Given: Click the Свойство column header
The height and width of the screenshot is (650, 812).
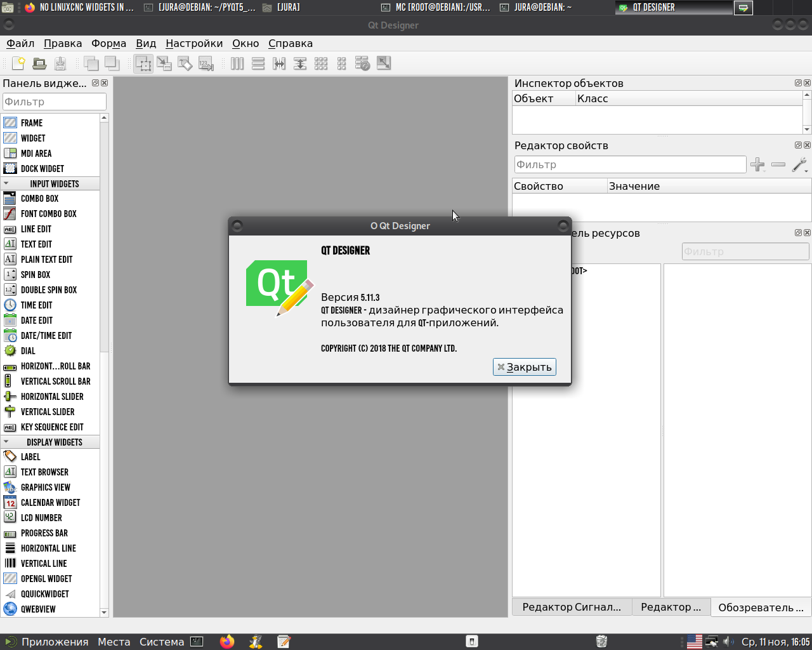Looking at the screenshot, I should [x=560, y=186].
